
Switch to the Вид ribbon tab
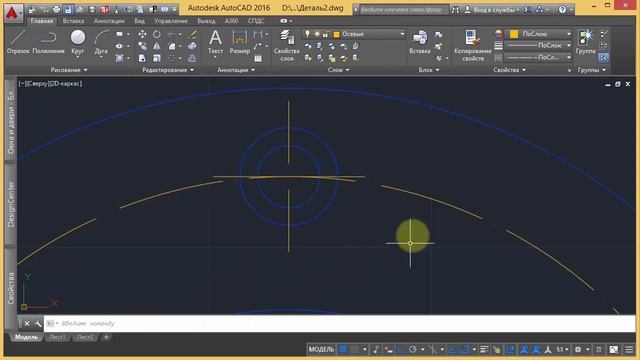[139, 21]
